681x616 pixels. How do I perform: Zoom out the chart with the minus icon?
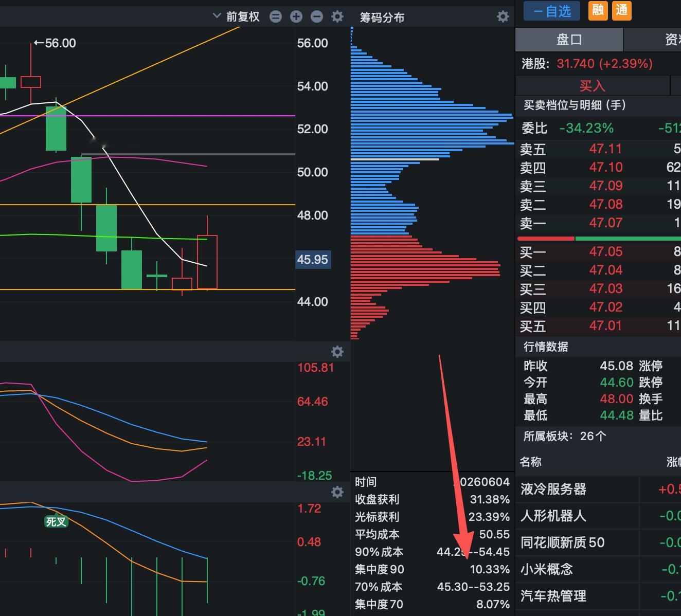317,16
